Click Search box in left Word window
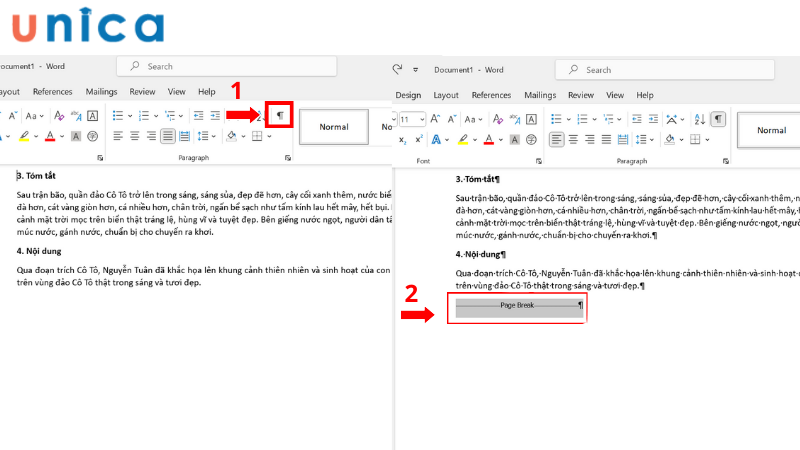800x450 pixels. click(227, 66)
